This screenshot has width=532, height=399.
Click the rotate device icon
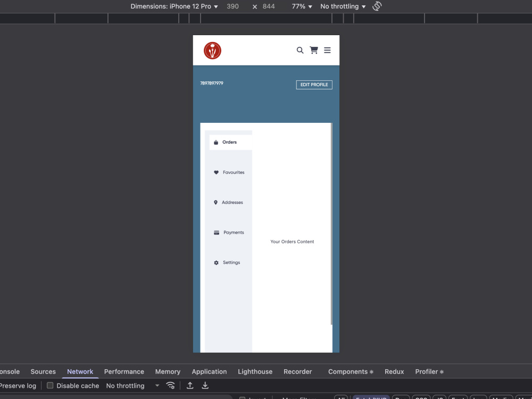coord(377,6)
